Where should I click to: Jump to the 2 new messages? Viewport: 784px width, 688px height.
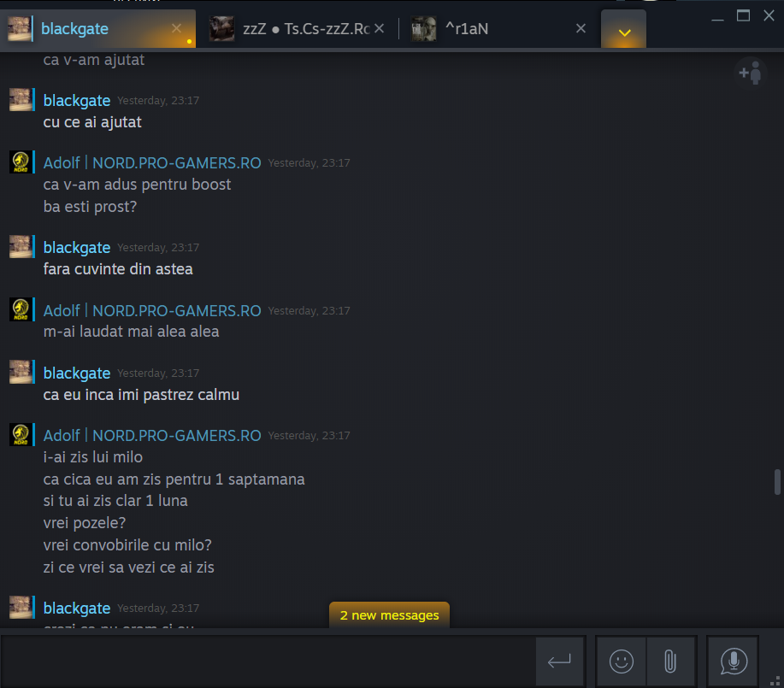[389, 615]
